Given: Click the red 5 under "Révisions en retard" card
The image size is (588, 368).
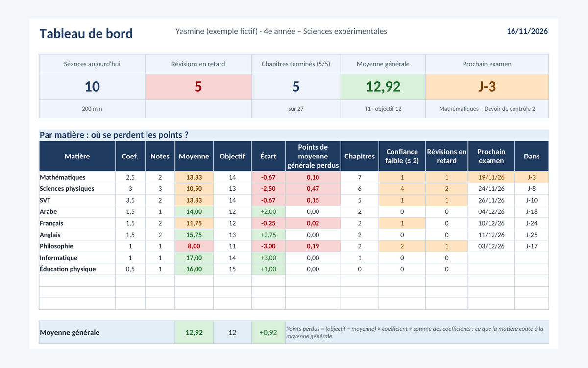Looking at the screenshot, I should tap(198, 87).
